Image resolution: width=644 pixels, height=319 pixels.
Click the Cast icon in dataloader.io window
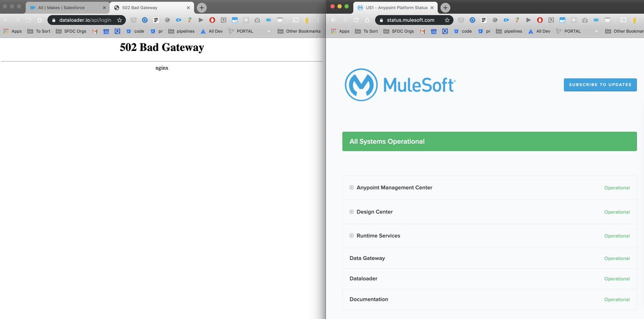pos(295,20)
